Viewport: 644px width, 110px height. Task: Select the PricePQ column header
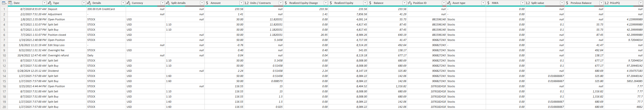[x=624, y=3]
